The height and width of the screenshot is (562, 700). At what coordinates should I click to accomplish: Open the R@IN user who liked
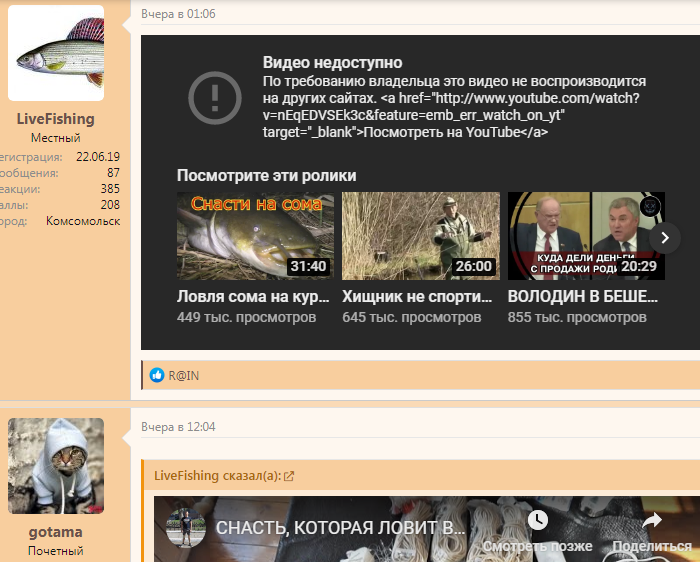point(184,375)
